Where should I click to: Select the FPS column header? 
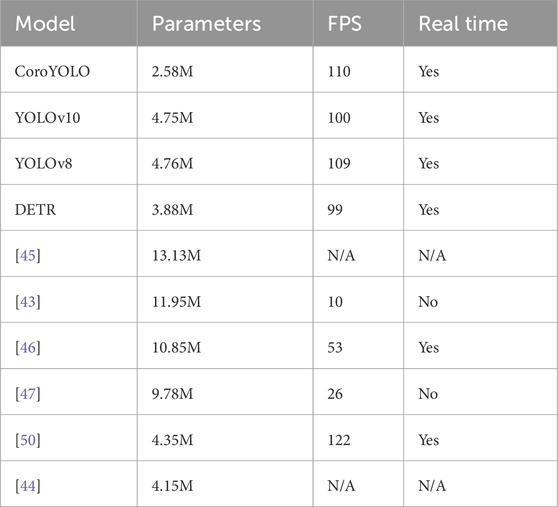(x=358, y=23)
